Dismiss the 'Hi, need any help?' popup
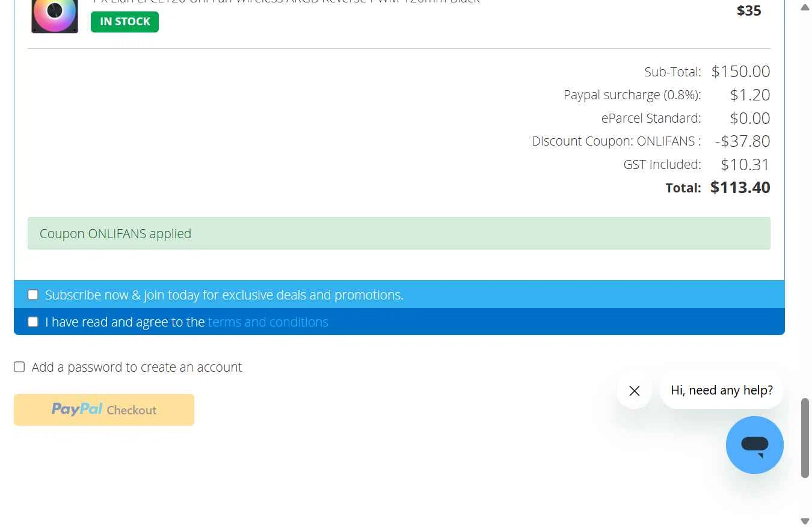Image resolution: width=812 pixels, height=528 pixels. tap(634, 391)
